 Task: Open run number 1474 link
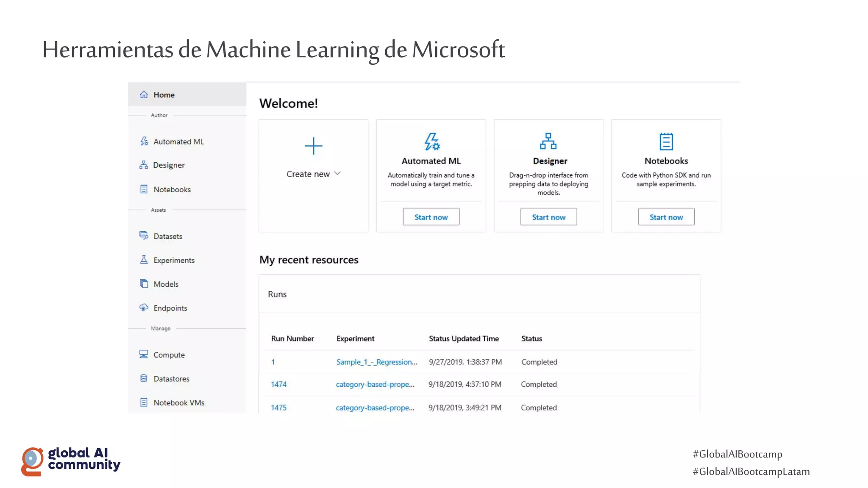pos(278,384)
